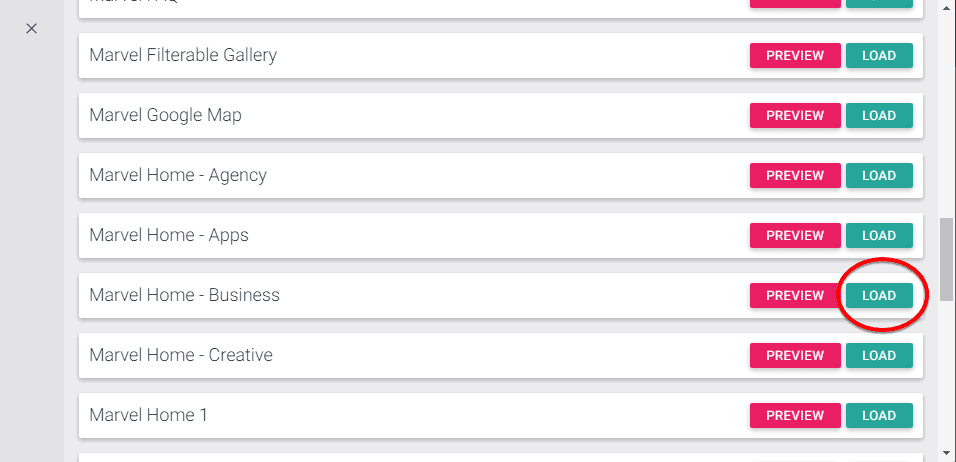Viewport: 956px width, 462px height.
Task: Load Marvel Home - Creative template
Action: click(879, 356)
